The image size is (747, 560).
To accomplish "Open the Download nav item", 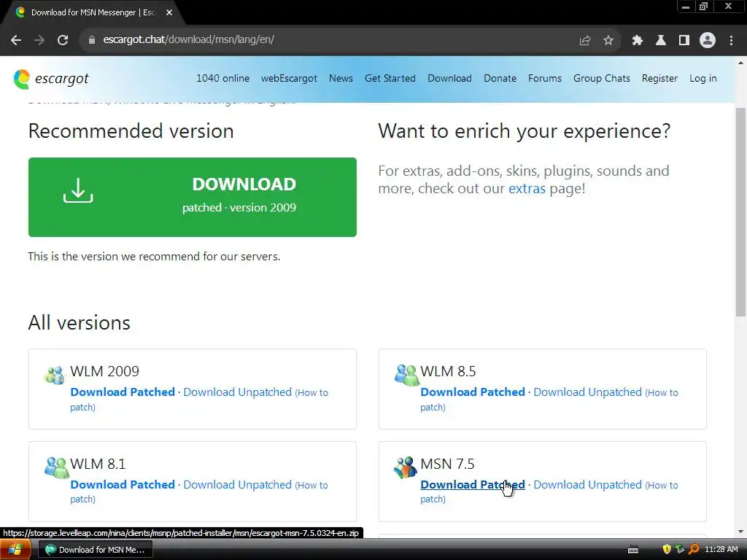I will [449, 79].
